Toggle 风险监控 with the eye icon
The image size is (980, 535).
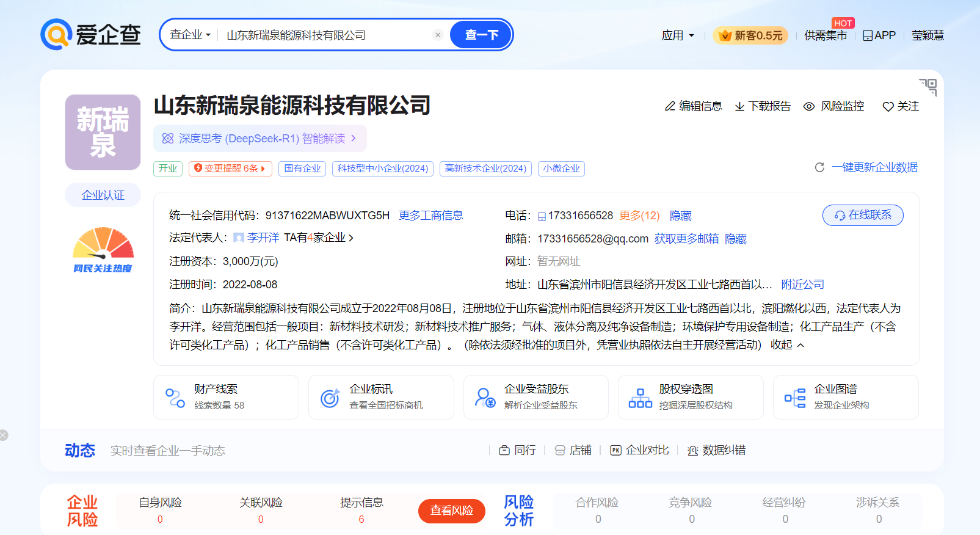pyautogui.click(x=833, y=106)
